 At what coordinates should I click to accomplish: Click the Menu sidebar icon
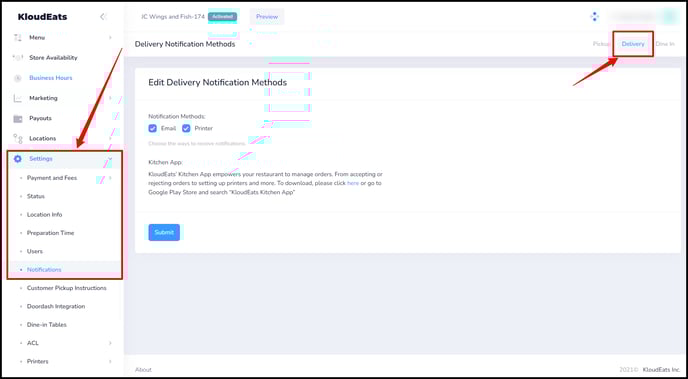click(x=18, y=38)
